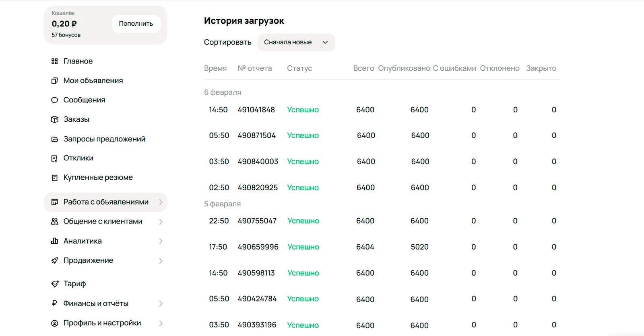The height and width of the screenshot is (336, 644).
Task: Click the Аналитика bar chart icon
Action: coord(55,241)
